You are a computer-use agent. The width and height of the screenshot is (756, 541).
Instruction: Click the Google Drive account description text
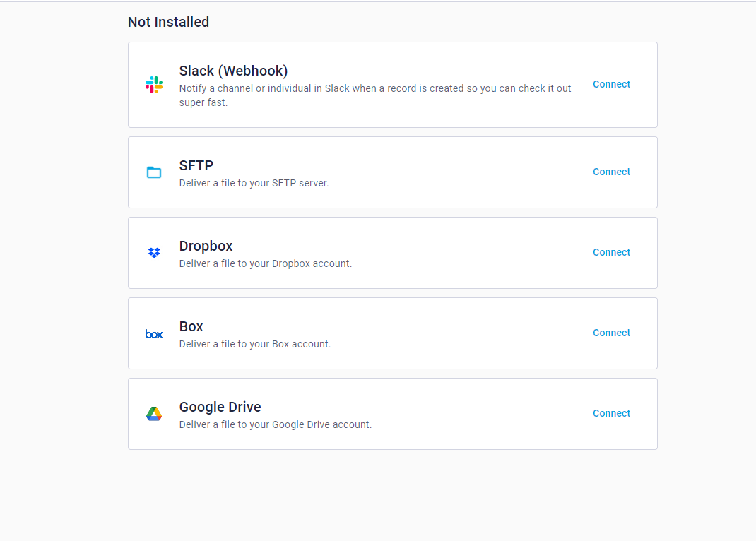click(275, 424)
